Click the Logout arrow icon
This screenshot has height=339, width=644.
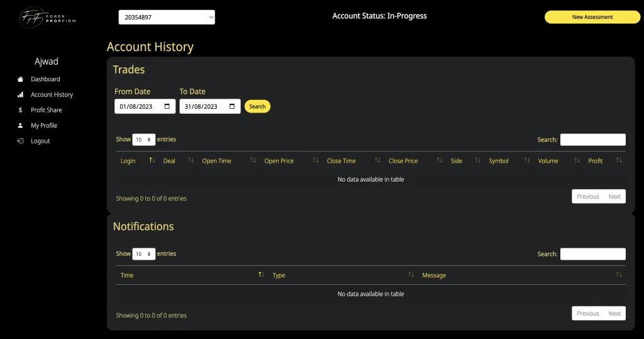click(x=20, y=141)
